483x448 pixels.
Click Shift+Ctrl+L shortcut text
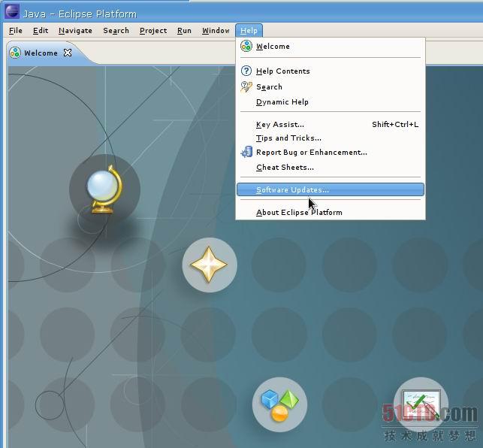pos(395,124)
